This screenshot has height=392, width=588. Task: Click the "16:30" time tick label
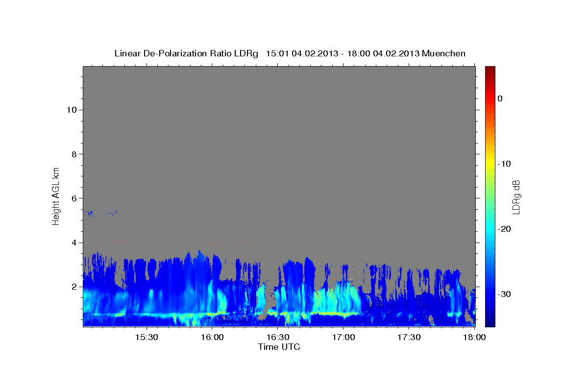tap(277, 338)
